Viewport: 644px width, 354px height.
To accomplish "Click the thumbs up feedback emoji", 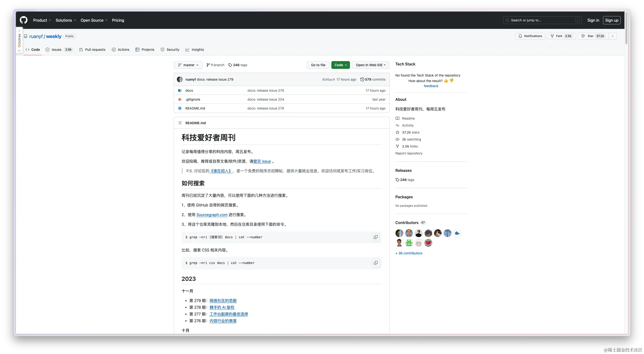I will [446, 81].
